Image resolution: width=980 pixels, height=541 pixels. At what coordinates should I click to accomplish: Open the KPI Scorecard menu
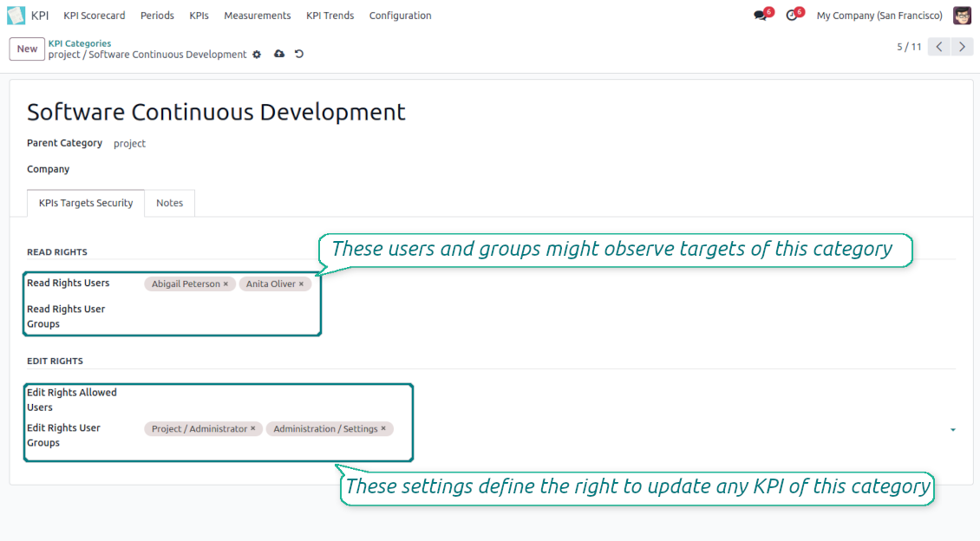pos(95,16)
